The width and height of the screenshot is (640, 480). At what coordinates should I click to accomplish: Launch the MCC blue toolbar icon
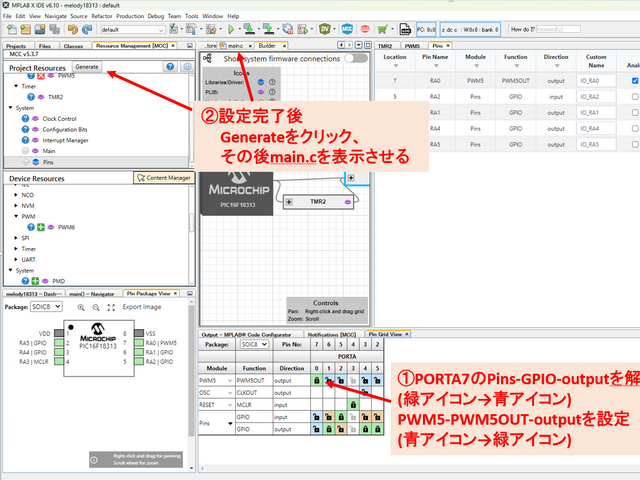tap(347, 29)
